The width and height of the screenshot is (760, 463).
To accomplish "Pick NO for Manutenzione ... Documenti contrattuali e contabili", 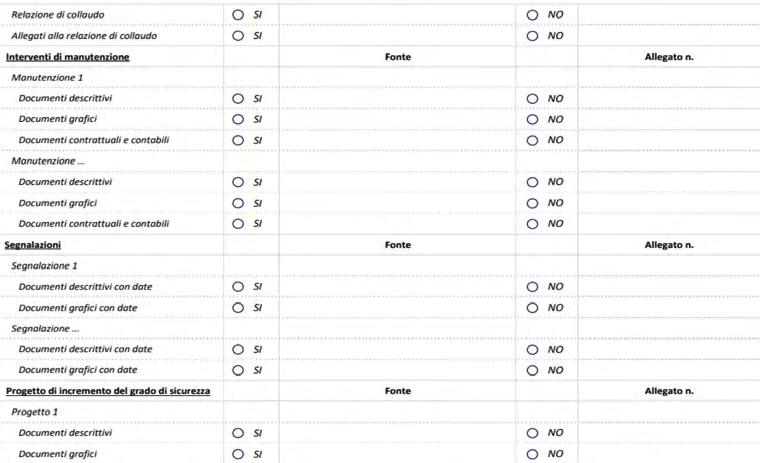I will point(533,223).
